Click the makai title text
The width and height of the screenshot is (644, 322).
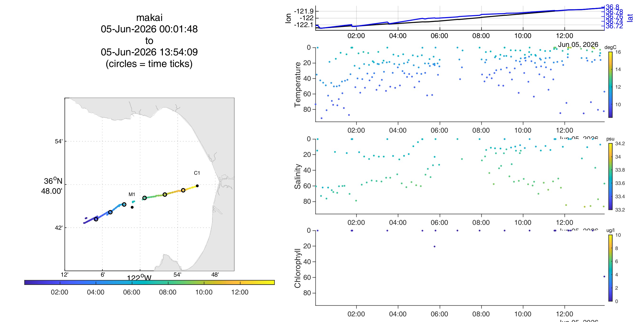coord(149,18)
